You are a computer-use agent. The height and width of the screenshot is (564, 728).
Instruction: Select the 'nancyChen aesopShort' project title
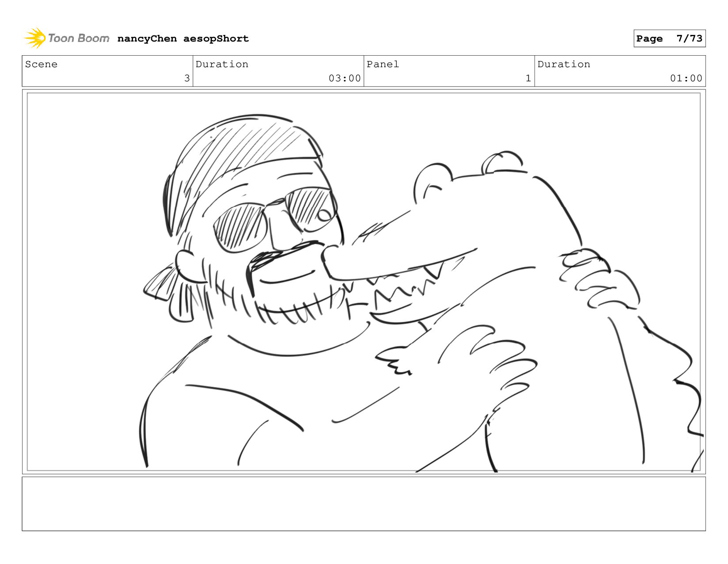pos(183,39)
